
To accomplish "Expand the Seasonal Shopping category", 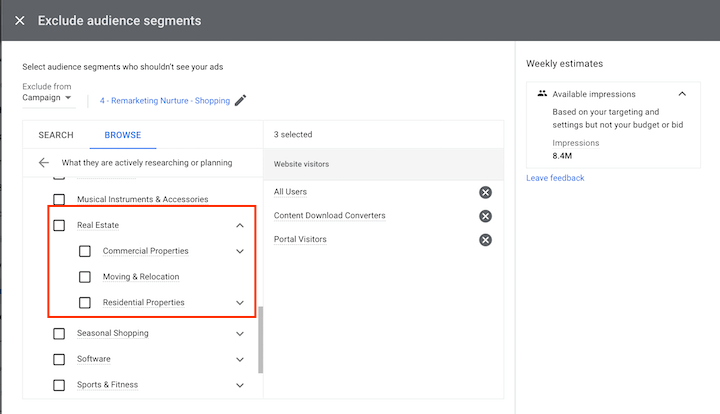I will pyautogui.click(x=240, y=333).
